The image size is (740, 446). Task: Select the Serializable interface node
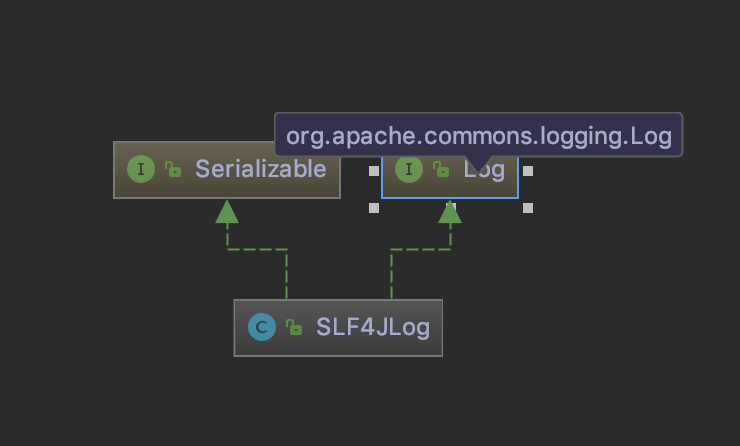227,169
